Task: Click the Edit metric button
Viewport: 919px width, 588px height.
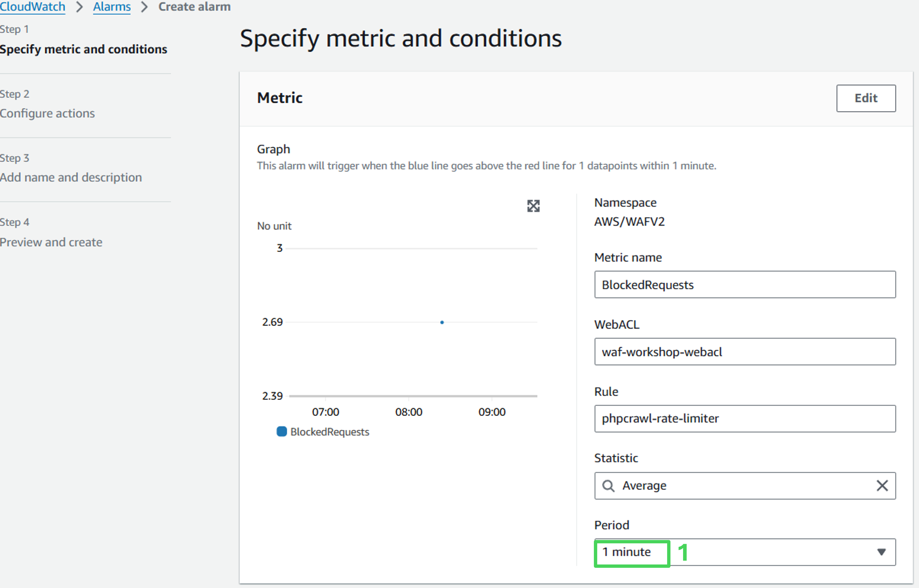Action: click(x=865, y=98)
